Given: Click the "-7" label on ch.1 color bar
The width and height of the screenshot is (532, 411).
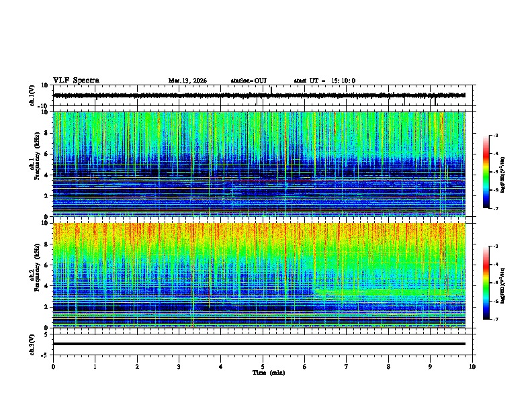Looking at the screenshot, I should click(495, 208).
